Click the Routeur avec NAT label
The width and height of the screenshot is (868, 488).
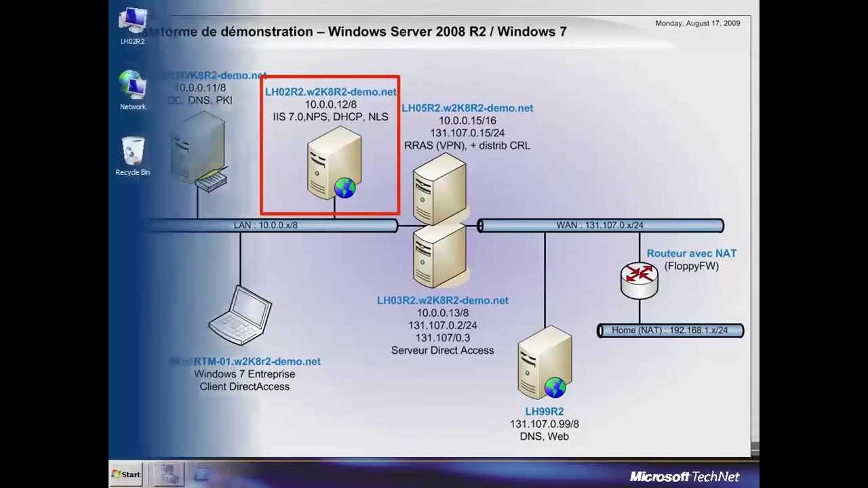tap(692, 253)
